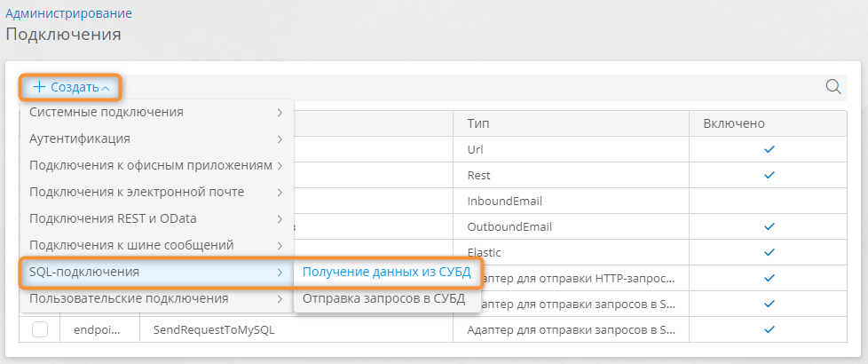Expand Пользовательские подключения submenu arrow

tap(280, 299)
